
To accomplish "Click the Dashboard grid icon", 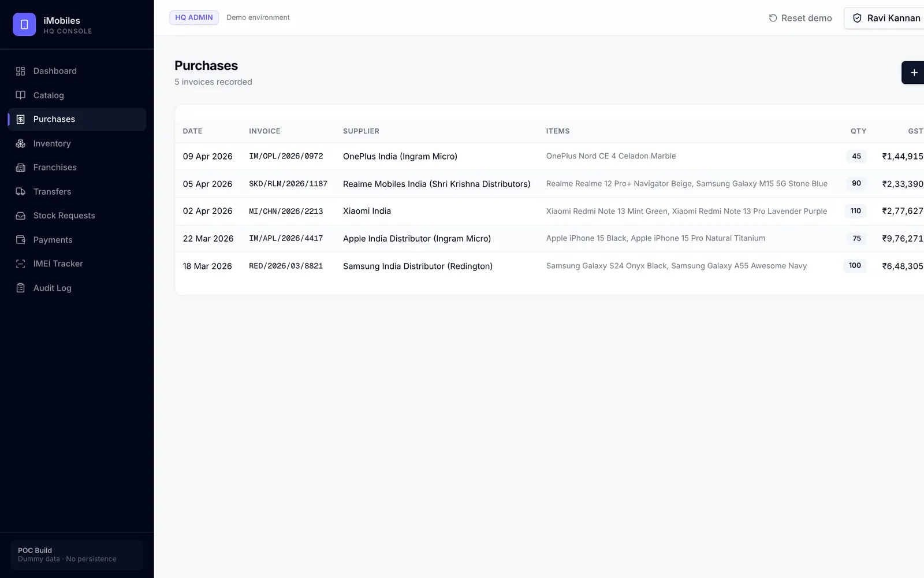I will [20, 71].
